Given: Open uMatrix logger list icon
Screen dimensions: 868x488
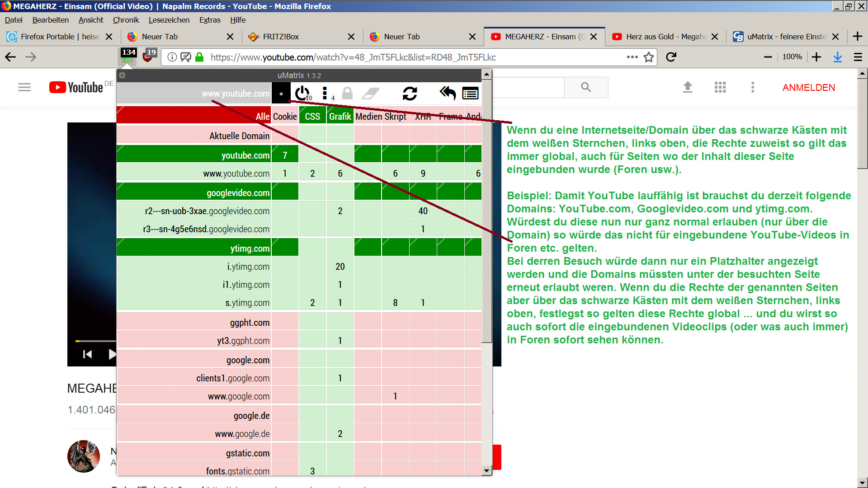Looking at the screenshot, I should pos(470,94).
